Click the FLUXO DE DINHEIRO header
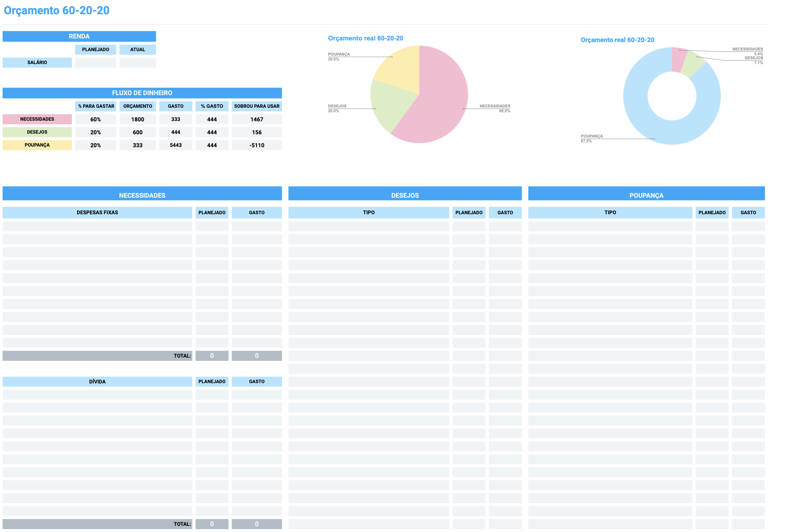Image resolution: width=786 pixels, height=532 pixels. pyautogui.click(x=143, y=93)
